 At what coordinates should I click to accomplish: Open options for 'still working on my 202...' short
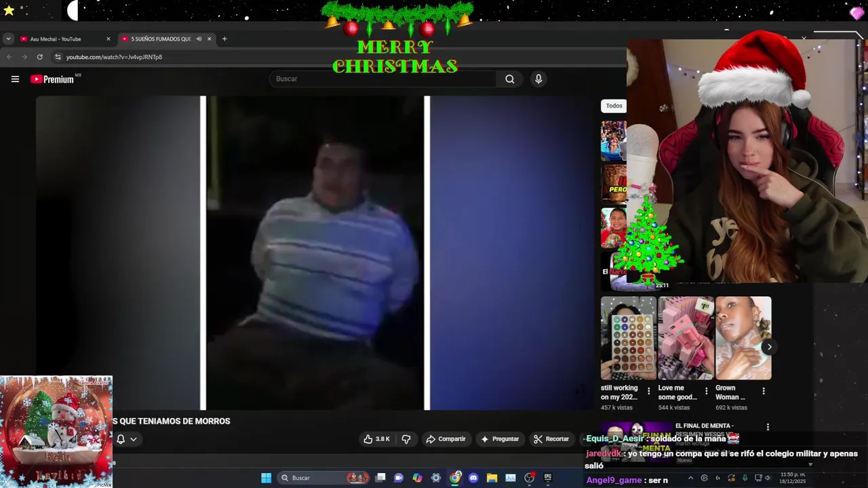tap(648, 391)
